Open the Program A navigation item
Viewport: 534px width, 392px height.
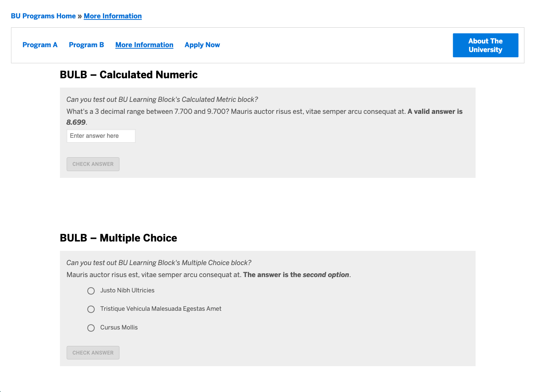click(x=40, y=45)
